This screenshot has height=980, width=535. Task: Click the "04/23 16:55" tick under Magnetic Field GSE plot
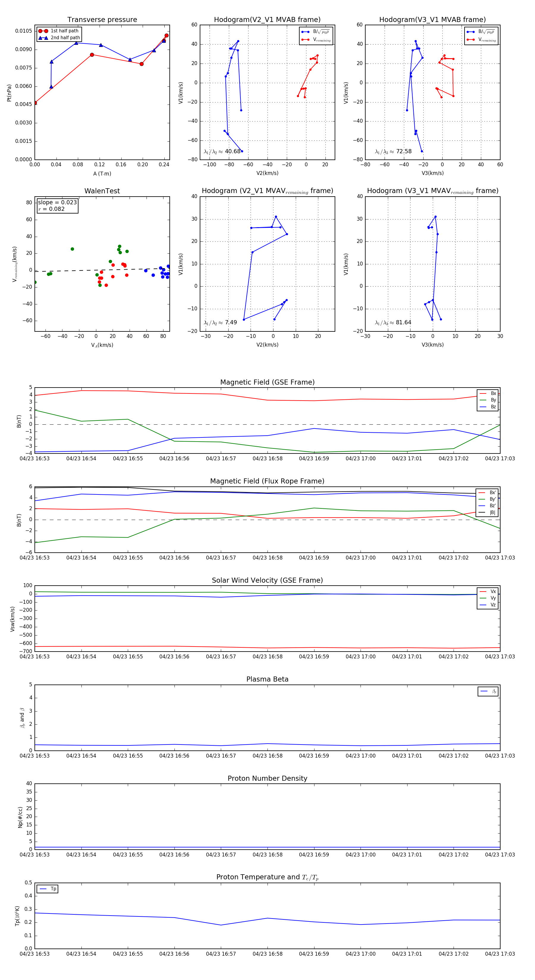coord(128,459)
